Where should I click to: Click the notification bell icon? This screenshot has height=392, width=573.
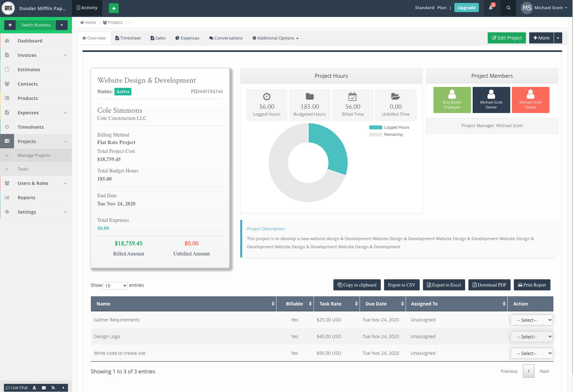491,8
